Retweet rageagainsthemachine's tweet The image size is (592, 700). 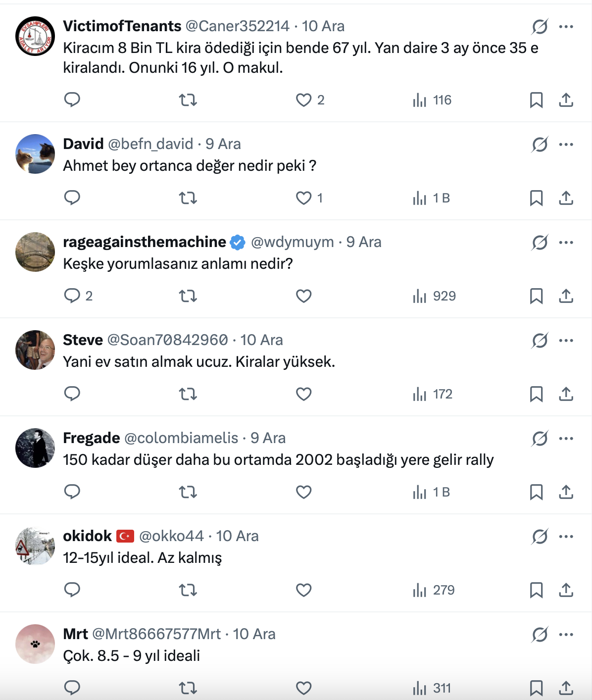pyautogui.click(x=188, y=296)
